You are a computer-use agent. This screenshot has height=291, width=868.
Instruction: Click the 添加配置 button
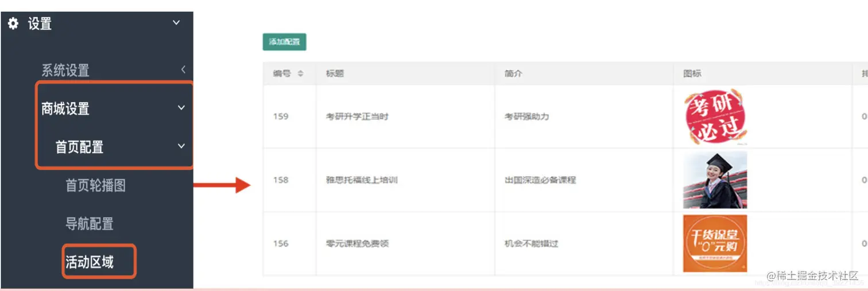(x=285, y=42)
